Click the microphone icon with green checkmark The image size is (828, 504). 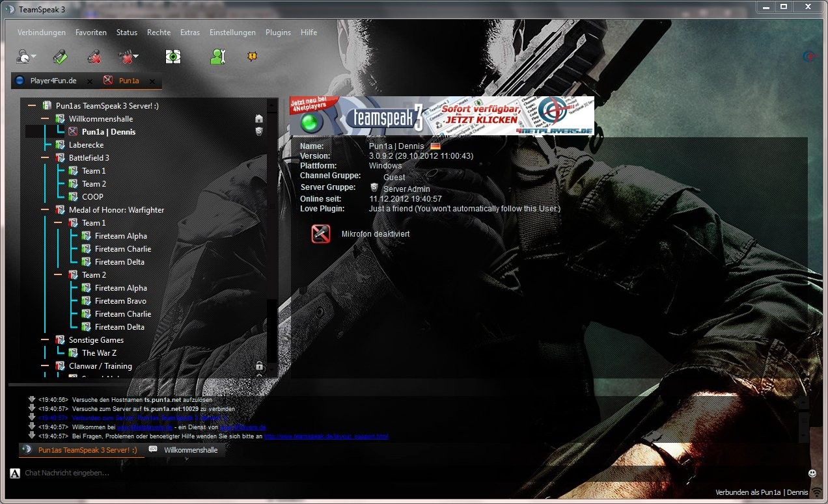tap(60, 57)
